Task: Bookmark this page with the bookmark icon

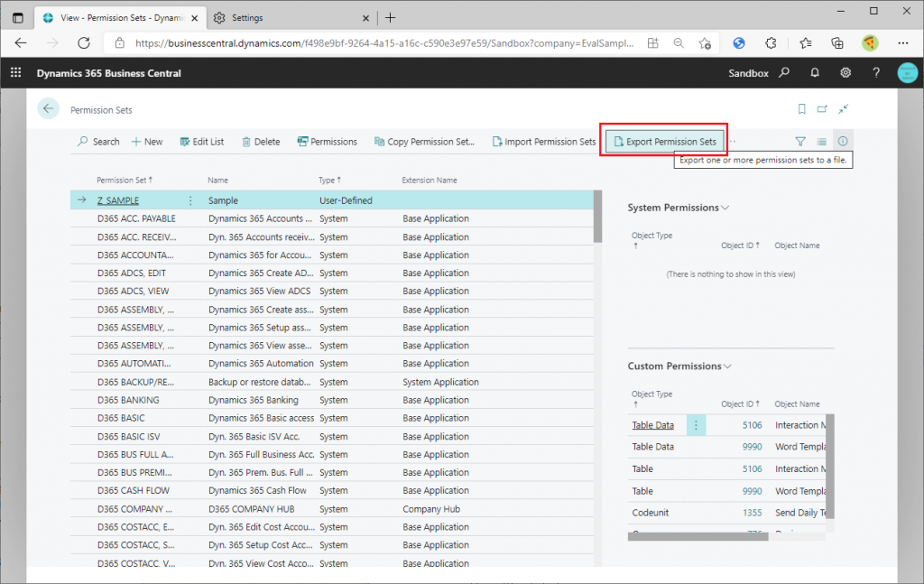Action: point(801,109)
